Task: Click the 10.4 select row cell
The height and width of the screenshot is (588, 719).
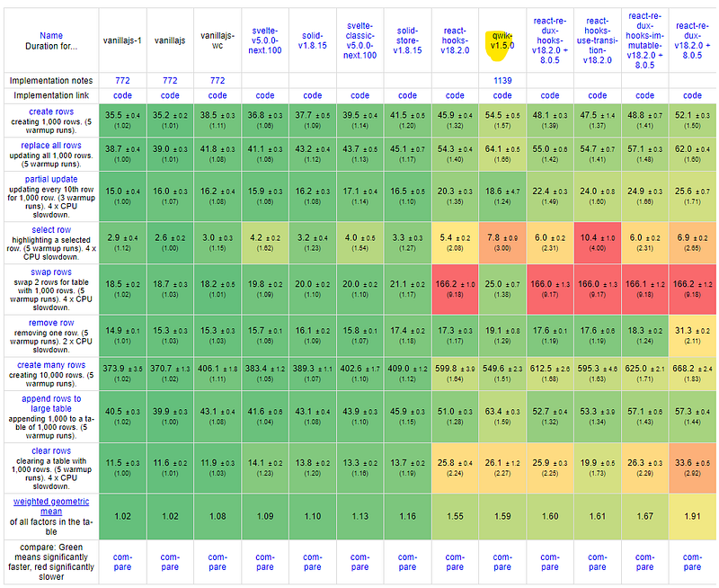Action: coord(597,243)
